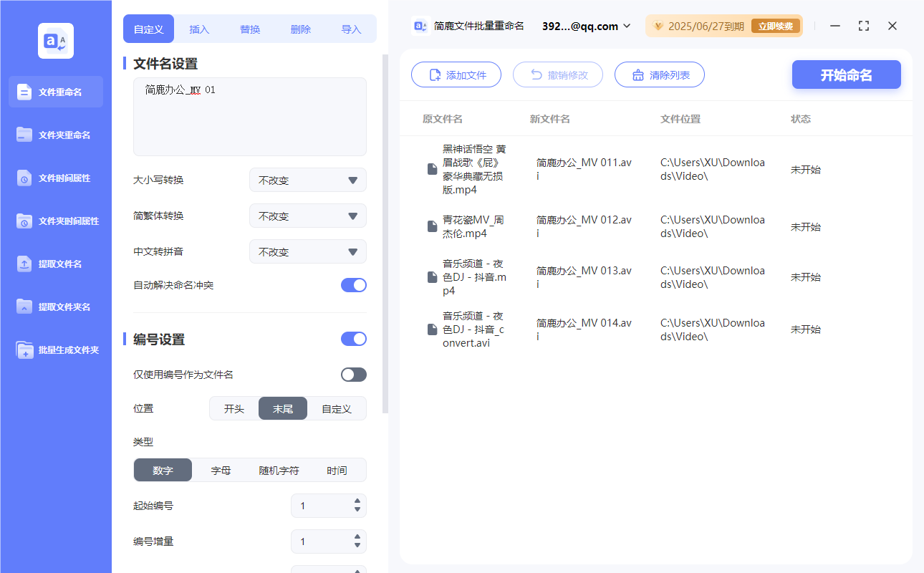Enable 仅使用编号作为文件名
This screenshot has width=924, height=573.
[353, 374]
